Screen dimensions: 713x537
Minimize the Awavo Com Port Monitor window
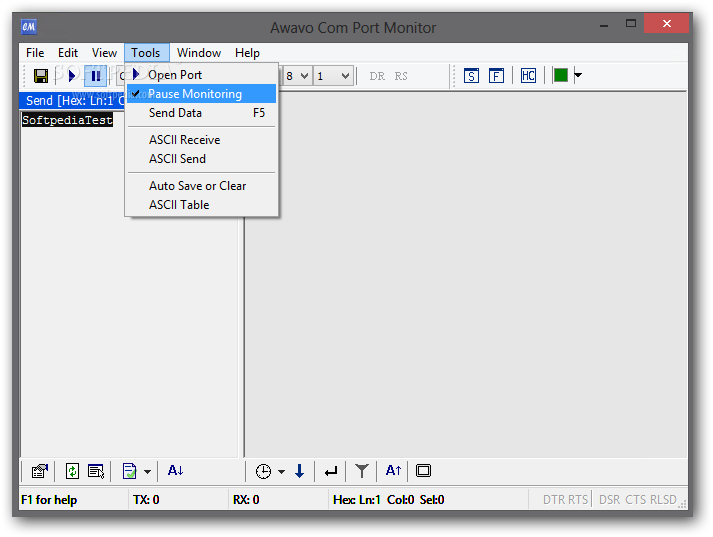coord(604,25)
